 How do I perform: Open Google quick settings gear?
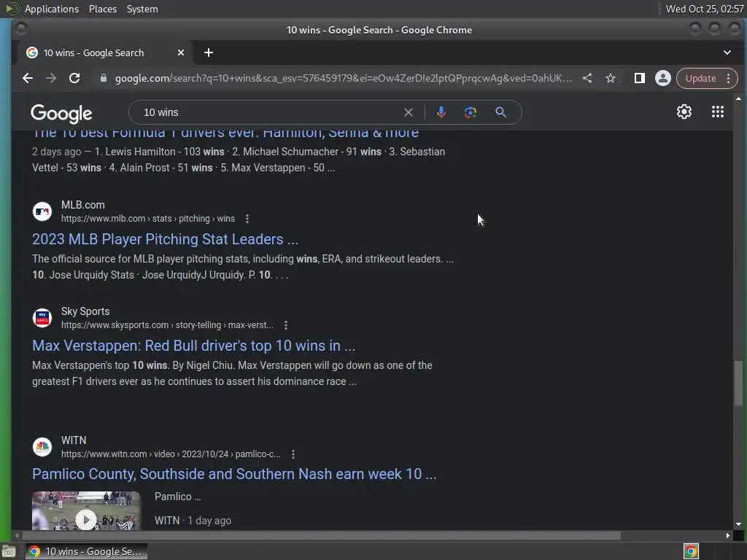point(684,112)
